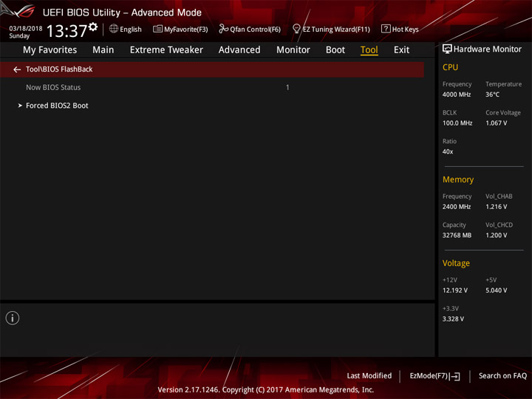Click the Sunday day label
This screenshot has width=532, height=399.
[19, 36]
